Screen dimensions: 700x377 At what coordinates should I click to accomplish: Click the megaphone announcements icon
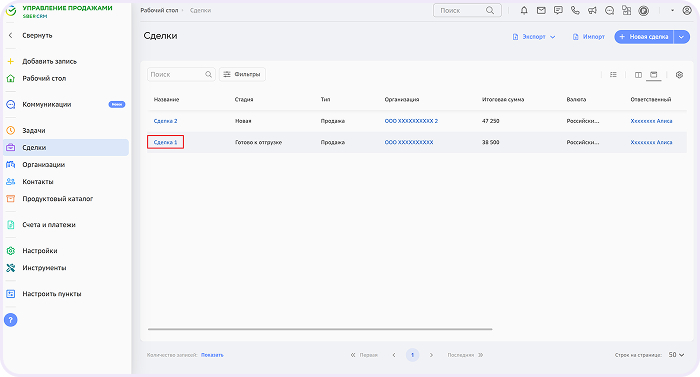(x=592, y=10)
